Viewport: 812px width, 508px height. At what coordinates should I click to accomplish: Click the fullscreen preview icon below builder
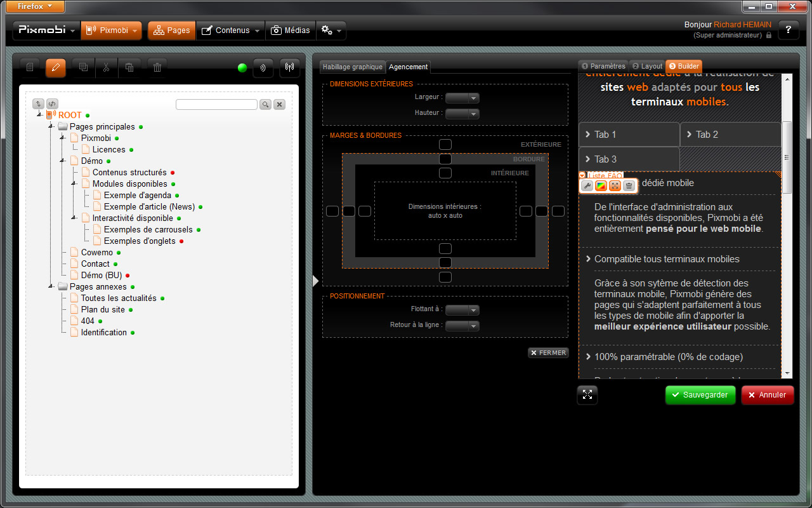coord(587,394)
